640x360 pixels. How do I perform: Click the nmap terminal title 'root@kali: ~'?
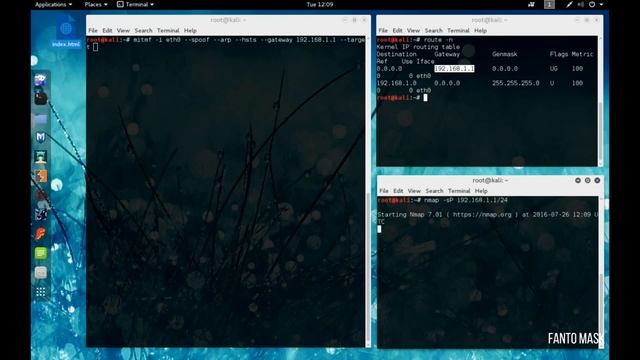pyautogui.click(x=490, y=180)
